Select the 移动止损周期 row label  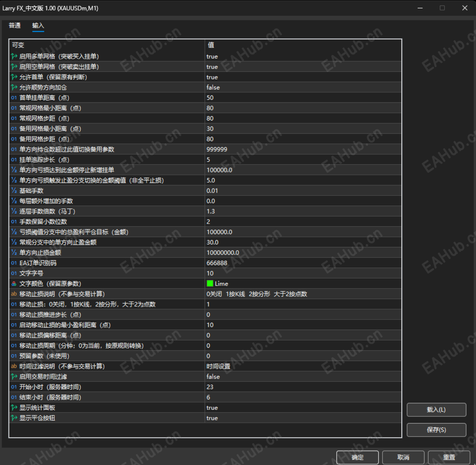[x=81, y=345]
